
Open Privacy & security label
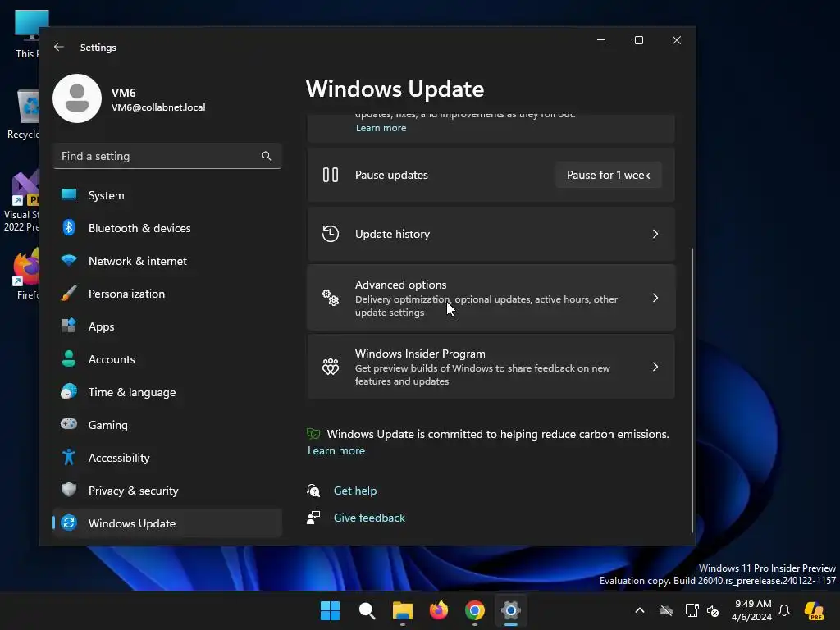click(x=134, y=491)
